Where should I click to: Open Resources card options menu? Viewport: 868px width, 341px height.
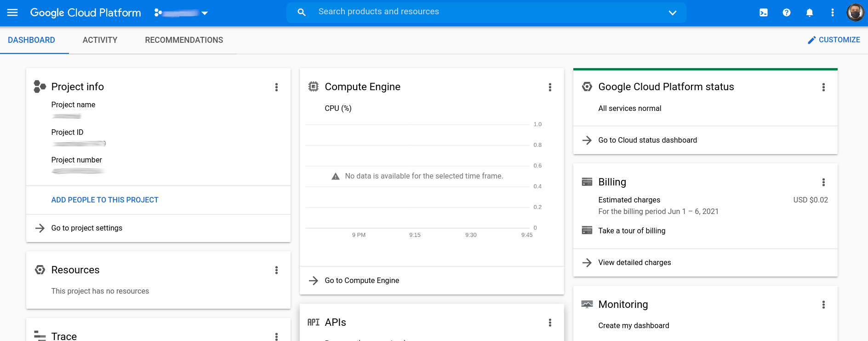(x=276, y=270)
